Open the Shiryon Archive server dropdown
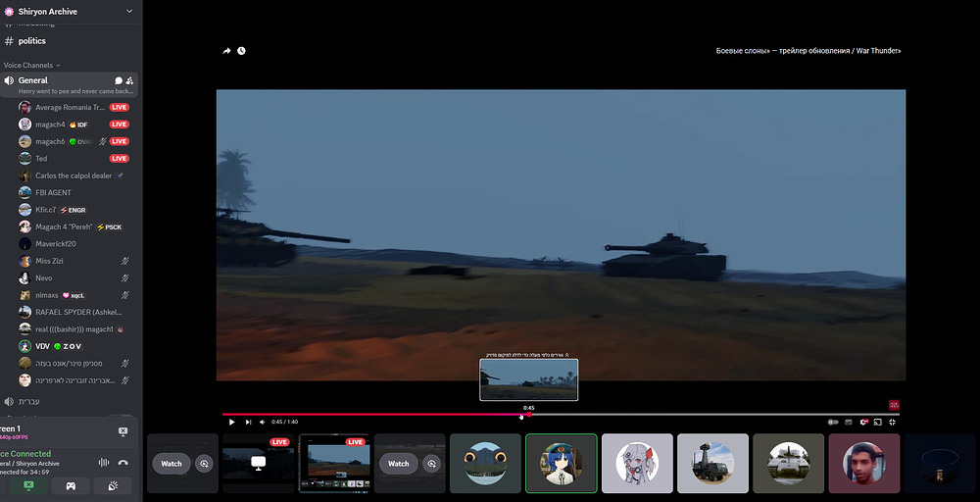The image size is (980, 502). [129, 11]
